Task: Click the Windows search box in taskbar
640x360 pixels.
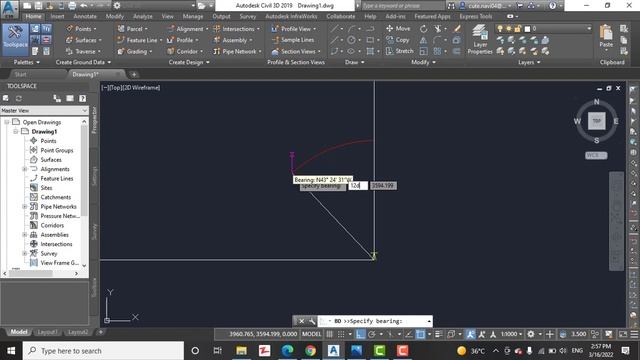Action: click(103, 351)
